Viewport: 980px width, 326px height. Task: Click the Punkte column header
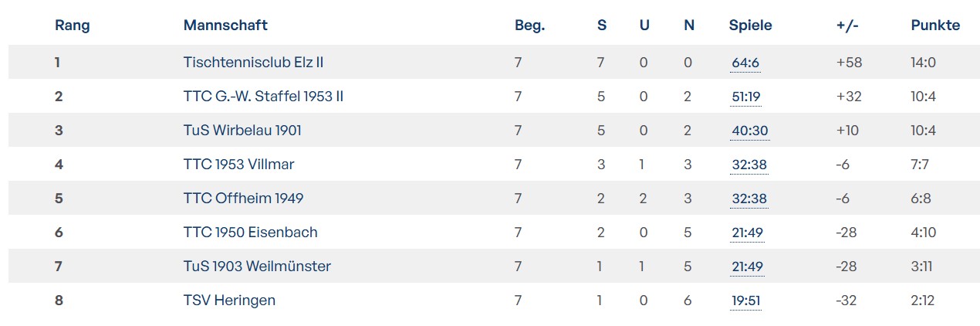pos(935,25)
